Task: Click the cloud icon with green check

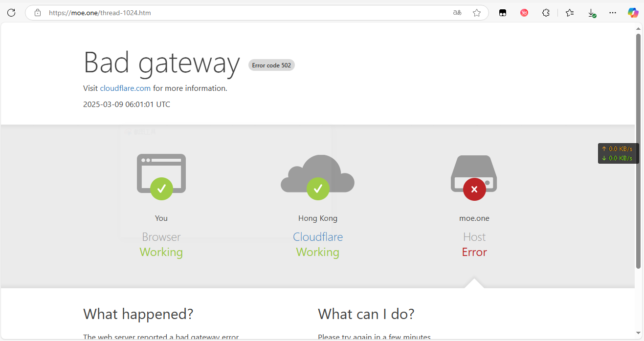Action: tap(318, 177)
